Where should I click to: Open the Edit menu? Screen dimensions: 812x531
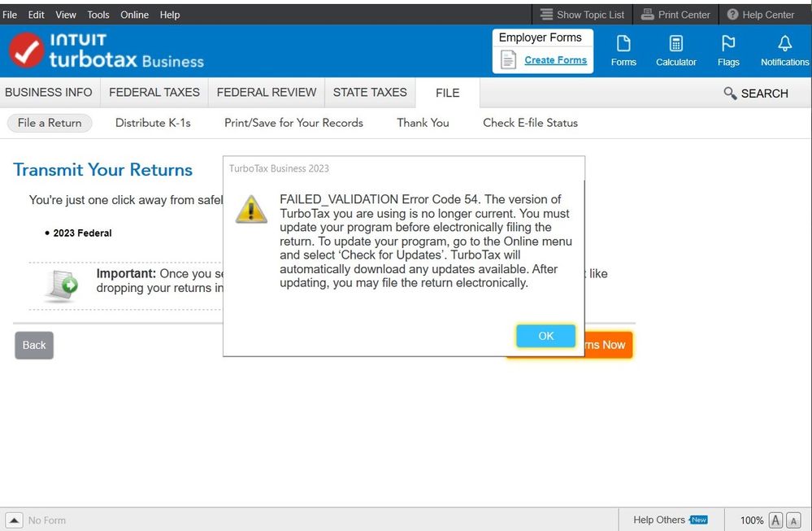pyautogui.click(x=37, y=15)
